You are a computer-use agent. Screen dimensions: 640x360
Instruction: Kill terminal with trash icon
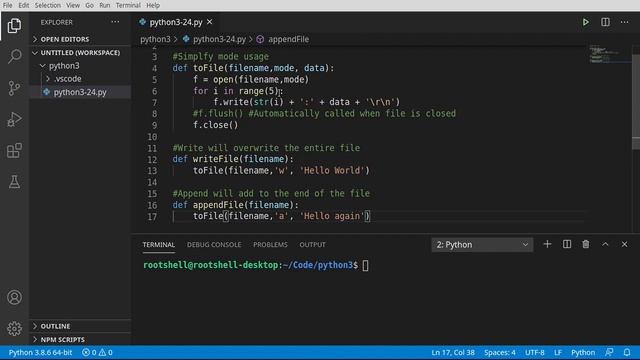(x=586, y=244)
